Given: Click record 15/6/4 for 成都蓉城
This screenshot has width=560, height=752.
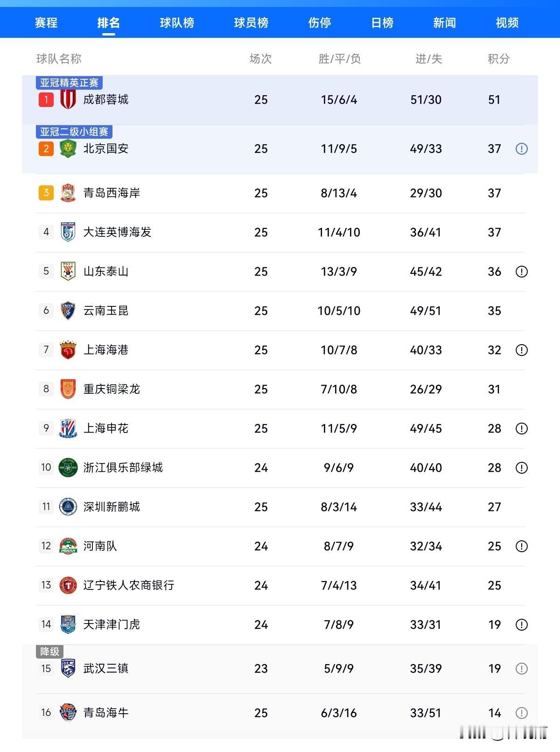Looking at the screenshot, I should [339, 99].
